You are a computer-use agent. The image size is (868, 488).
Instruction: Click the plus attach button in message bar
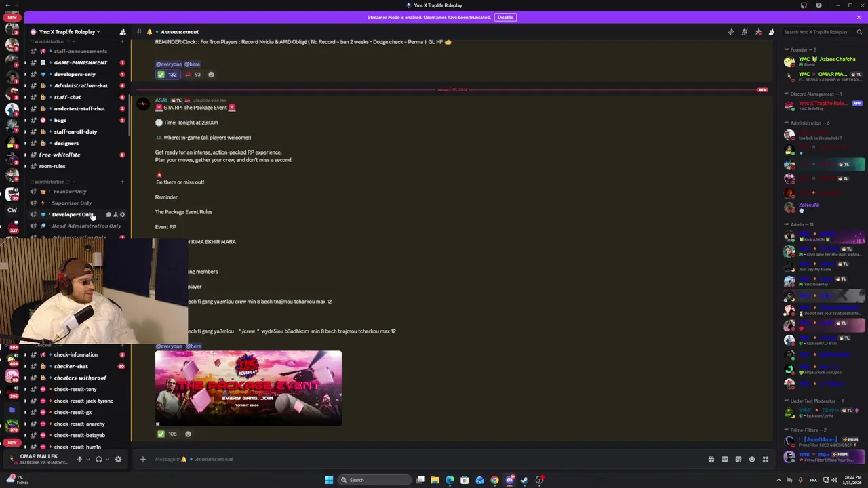pos(142,459)
